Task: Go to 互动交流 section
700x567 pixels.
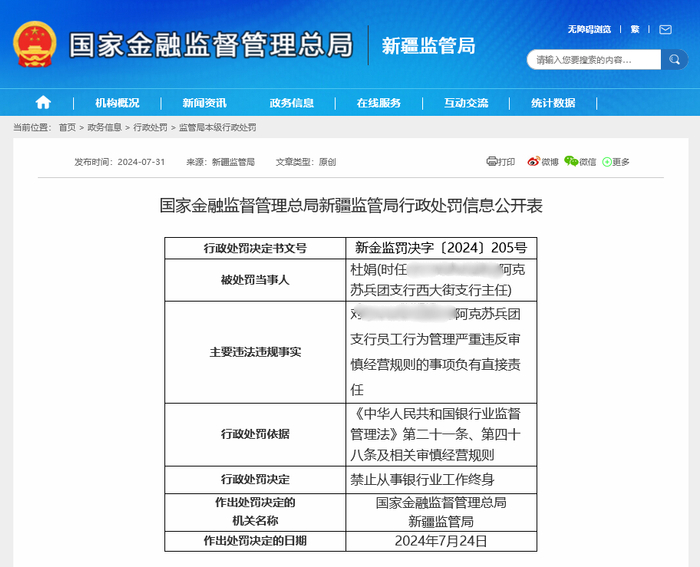Action: pos(466,103)
